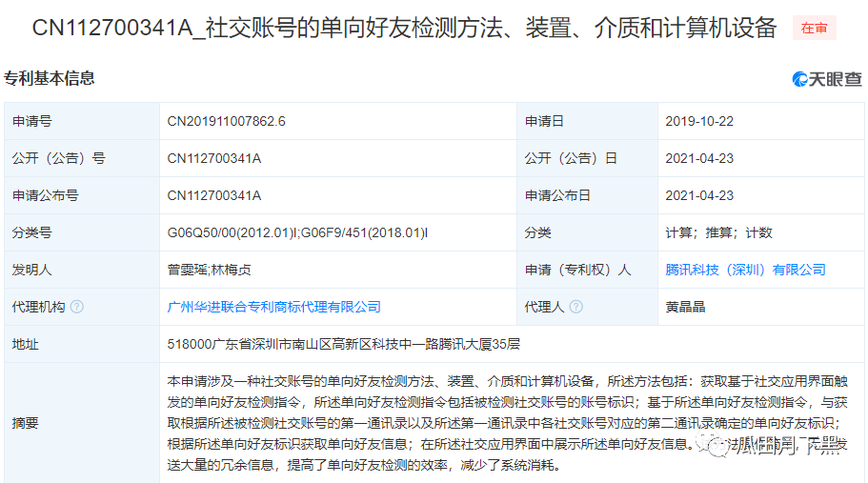Click the patent title CN112700341A heading

tap(404, 28)
